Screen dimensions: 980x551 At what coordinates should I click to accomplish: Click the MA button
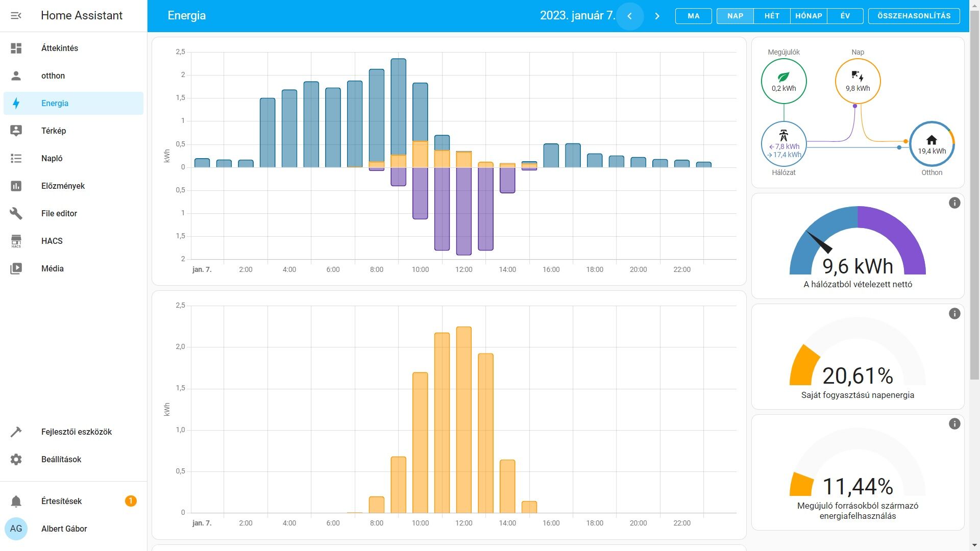[693, 16]
